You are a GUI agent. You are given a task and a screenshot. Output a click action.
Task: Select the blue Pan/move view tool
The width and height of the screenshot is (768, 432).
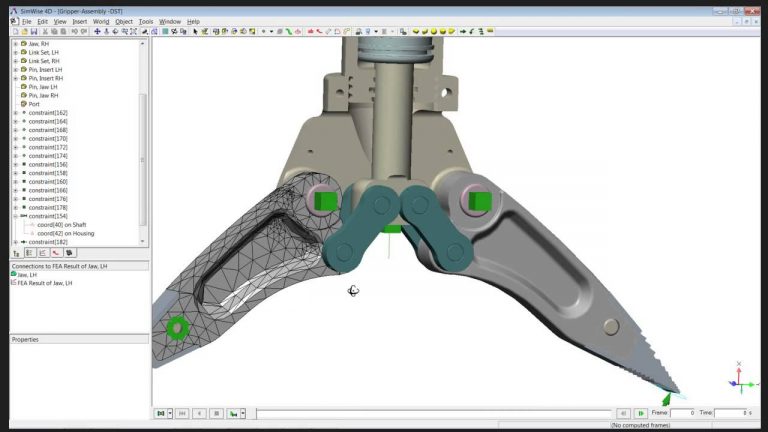pos(97,31)
